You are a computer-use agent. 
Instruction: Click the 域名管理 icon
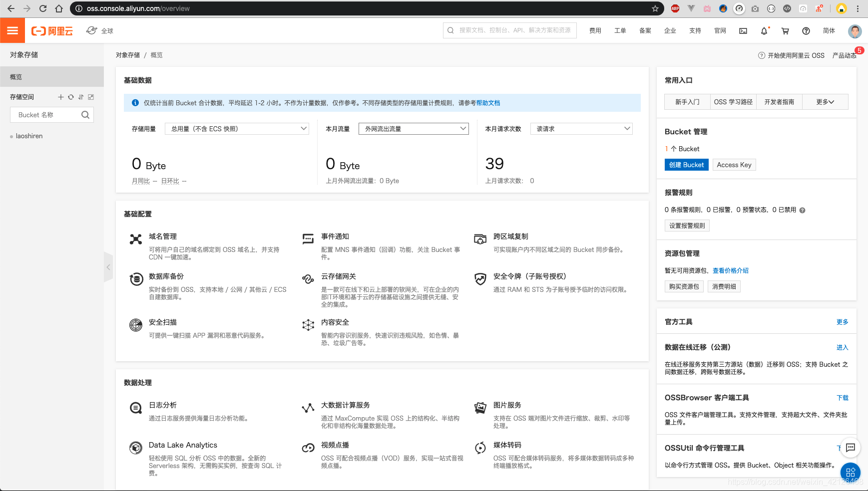[136, 239]
